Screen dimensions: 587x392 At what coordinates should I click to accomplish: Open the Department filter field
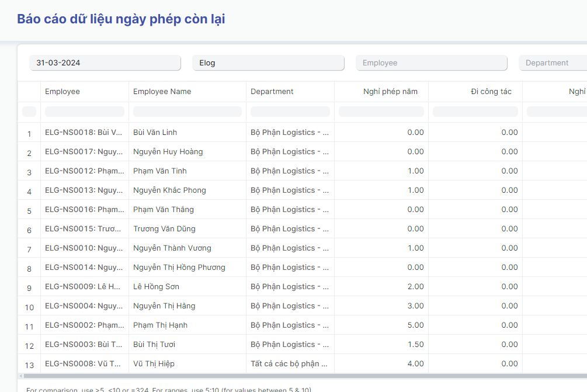tap(553, 63)
